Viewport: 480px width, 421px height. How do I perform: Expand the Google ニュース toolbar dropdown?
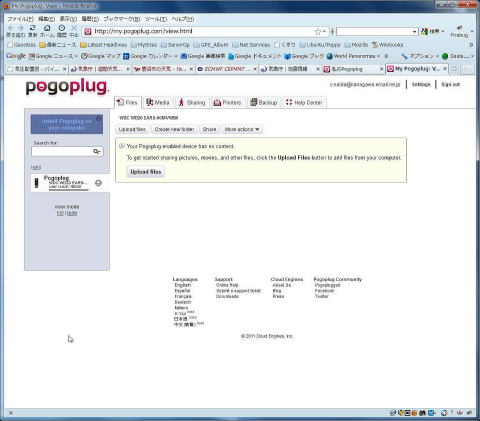pyautogui.click(x=76, y=56)
